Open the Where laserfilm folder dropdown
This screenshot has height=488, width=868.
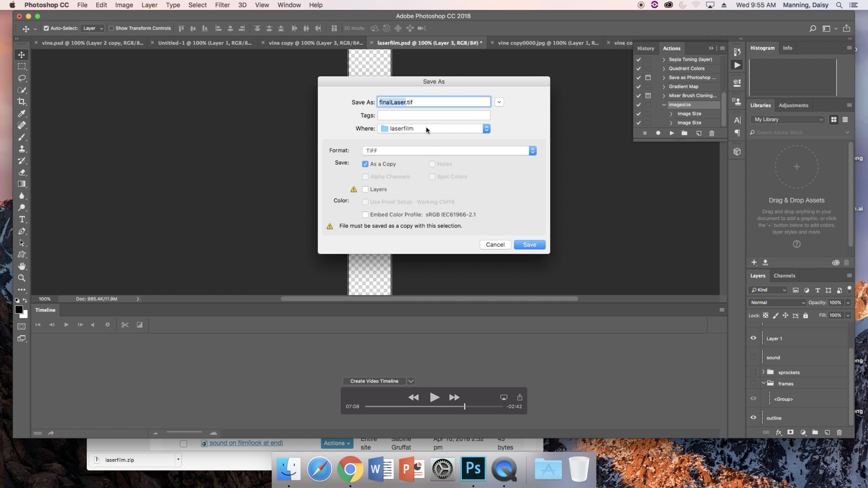(x=434, y=129)
